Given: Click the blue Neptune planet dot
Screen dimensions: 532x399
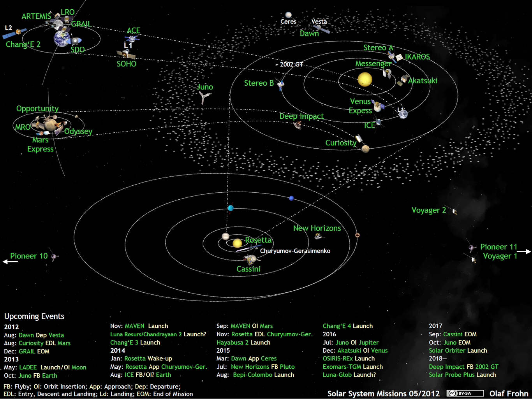Looking at the screenshot, I should click(291, 198).
